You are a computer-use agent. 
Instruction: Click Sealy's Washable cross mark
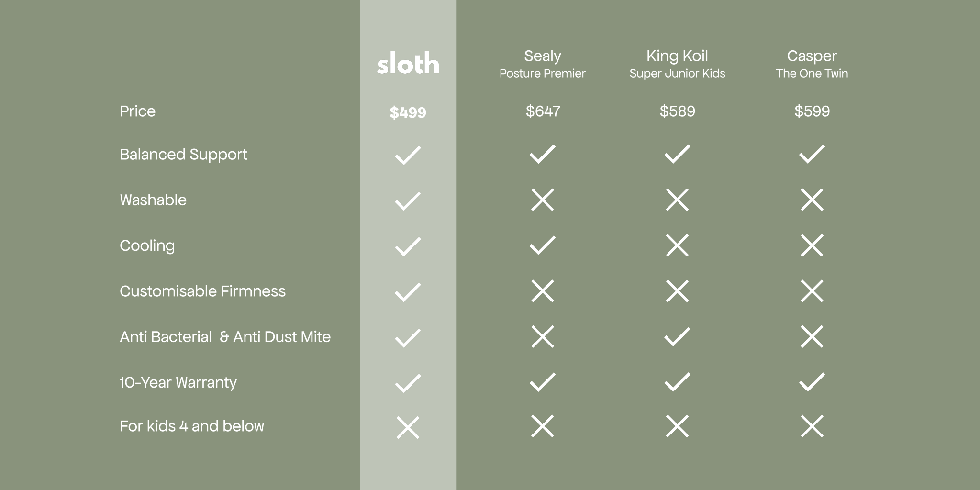point(542,200)
